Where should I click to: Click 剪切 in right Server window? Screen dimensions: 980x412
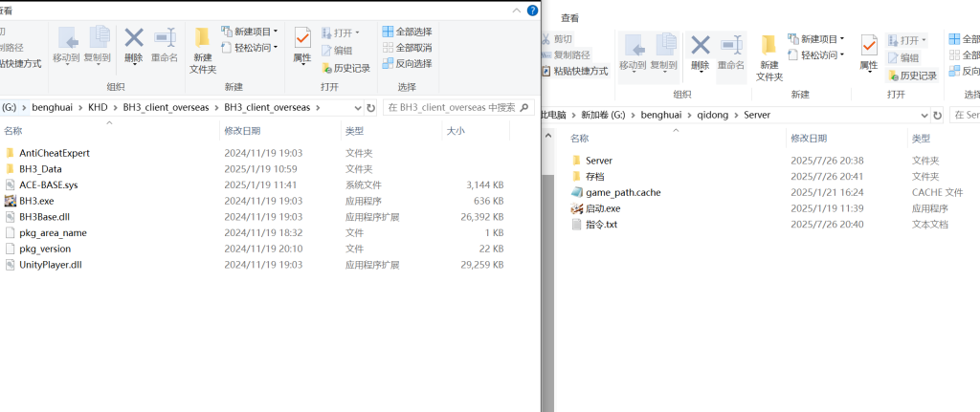(x=556, y=38)
